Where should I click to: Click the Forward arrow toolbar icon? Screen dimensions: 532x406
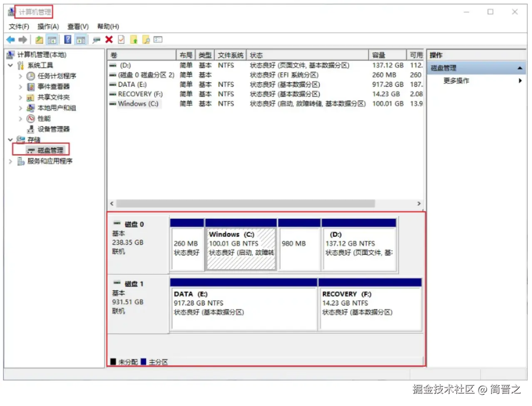pyautogui.click(x=23, y=40)
